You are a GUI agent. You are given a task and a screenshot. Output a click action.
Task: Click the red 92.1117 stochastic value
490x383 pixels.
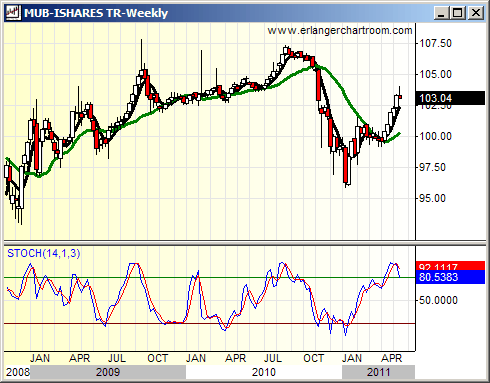pos(450,266)
